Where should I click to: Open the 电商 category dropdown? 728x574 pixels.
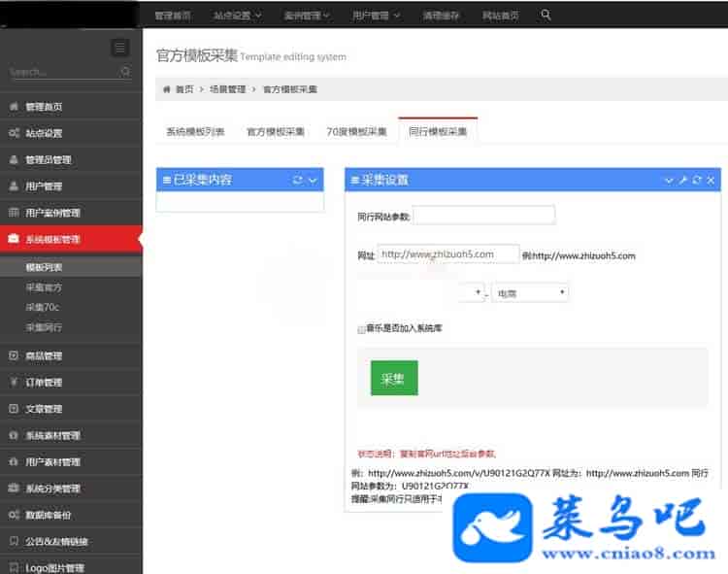tap(530, 292)
